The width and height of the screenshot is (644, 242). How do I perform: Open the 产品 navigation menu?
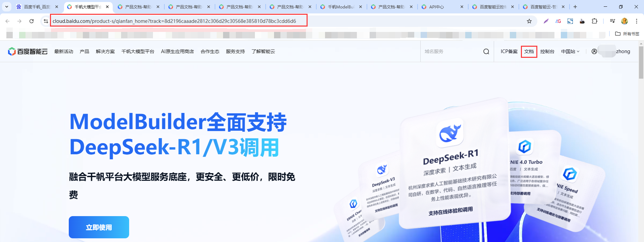coord(85,51)
